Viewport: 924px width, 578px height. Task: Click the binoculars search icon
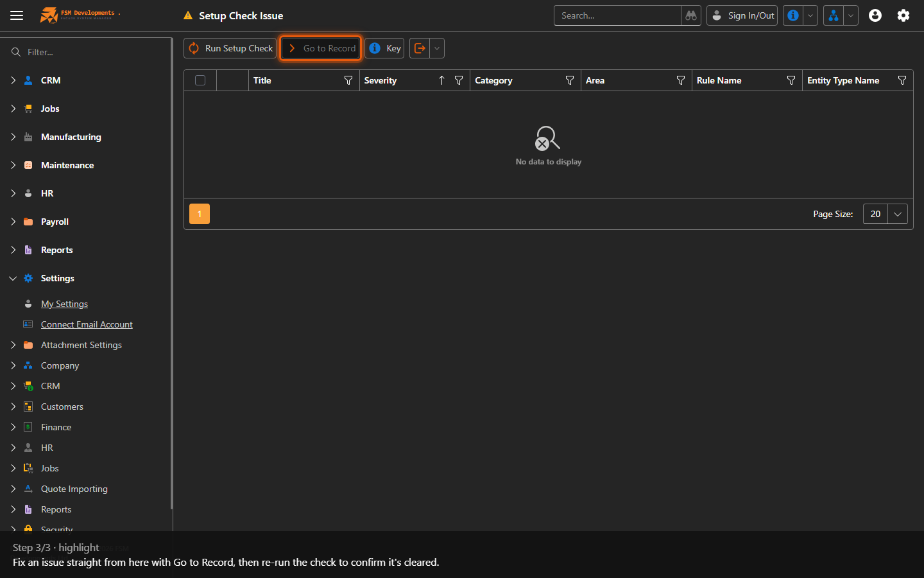pyautogui.click(x=691, y=15)
